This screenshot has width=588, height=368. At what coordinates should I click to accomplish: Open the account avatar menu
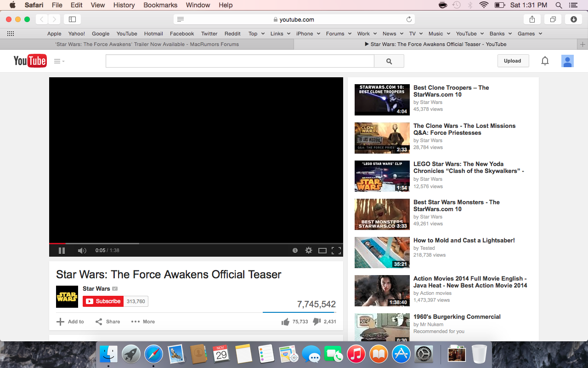[x=567, y=61]
